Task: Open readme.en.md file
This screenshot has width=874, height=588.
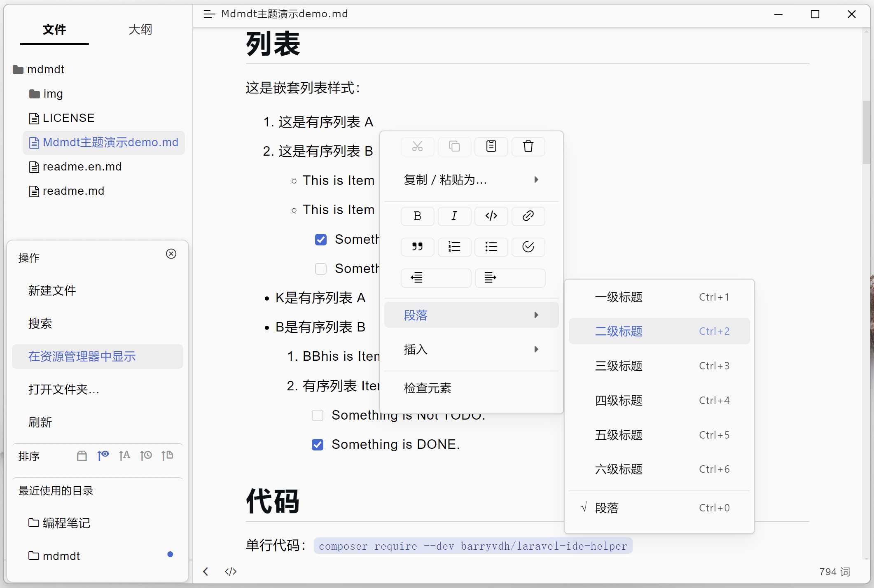Action: click(x=75, y=167)
